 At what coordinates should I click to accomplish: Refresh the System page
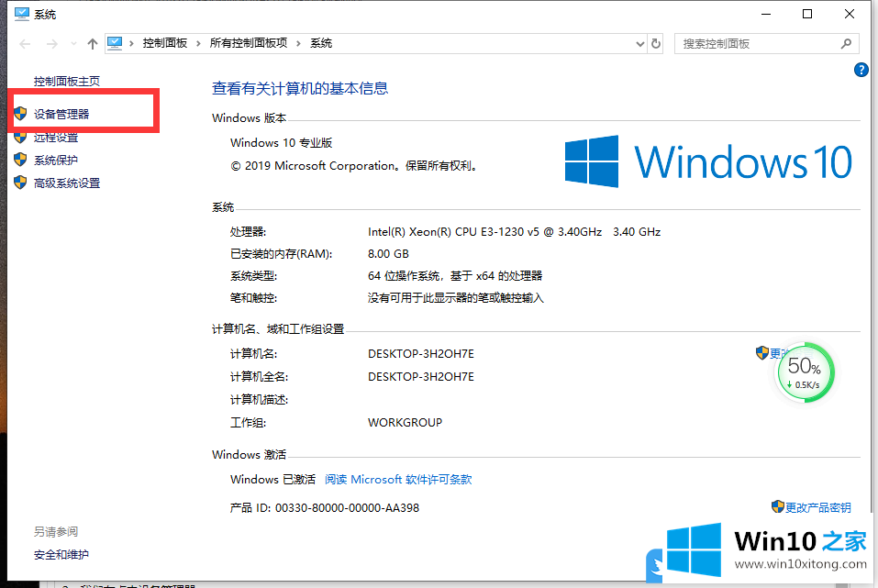click(x=656, y=44)
